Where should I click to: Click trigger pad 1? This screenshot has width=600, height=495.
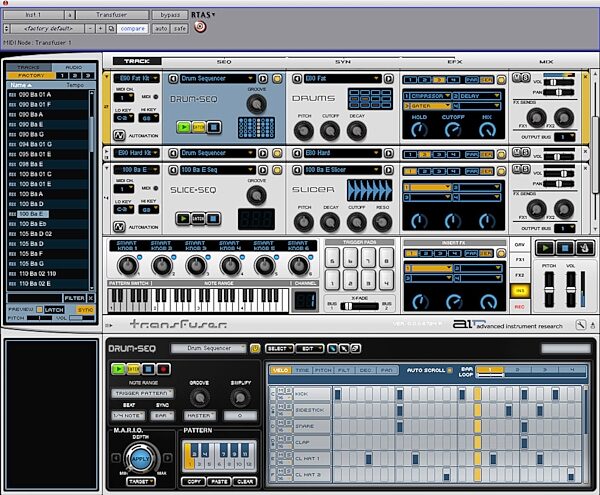click(x=332, y=280)
